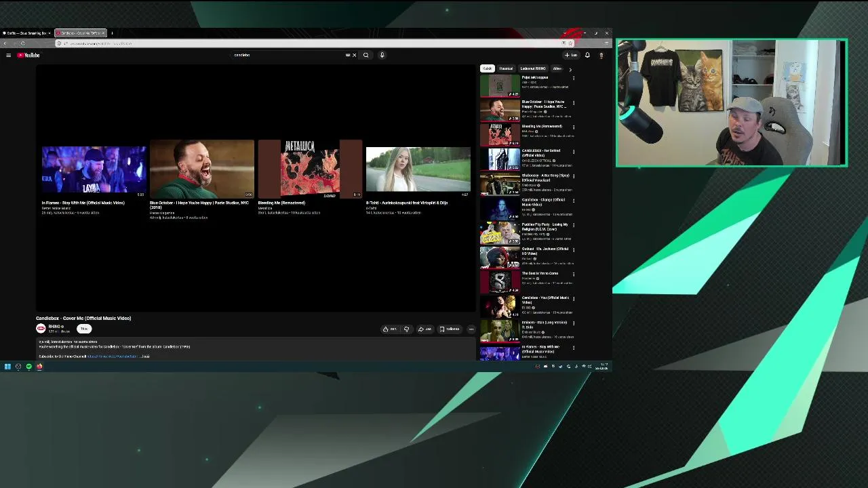Select the Ladannut RHINO filter chip
868x488 pixels.
(x=532, y=68)
